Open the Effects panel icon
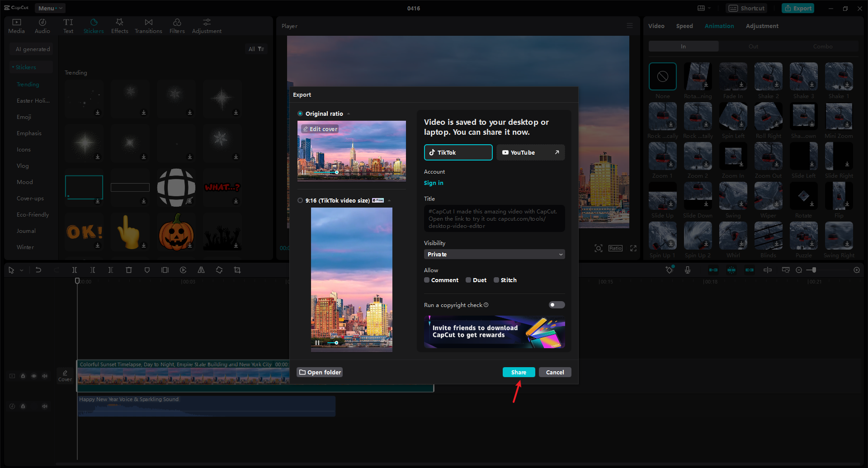The height and width of the screenshot is (468, 868). pyautogui.click(x=120, y=26)
